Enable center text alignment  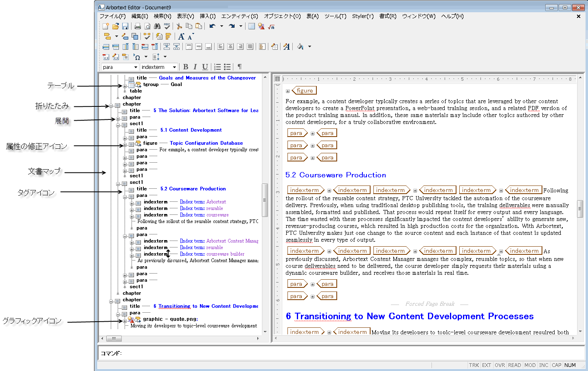coord(230,46)
